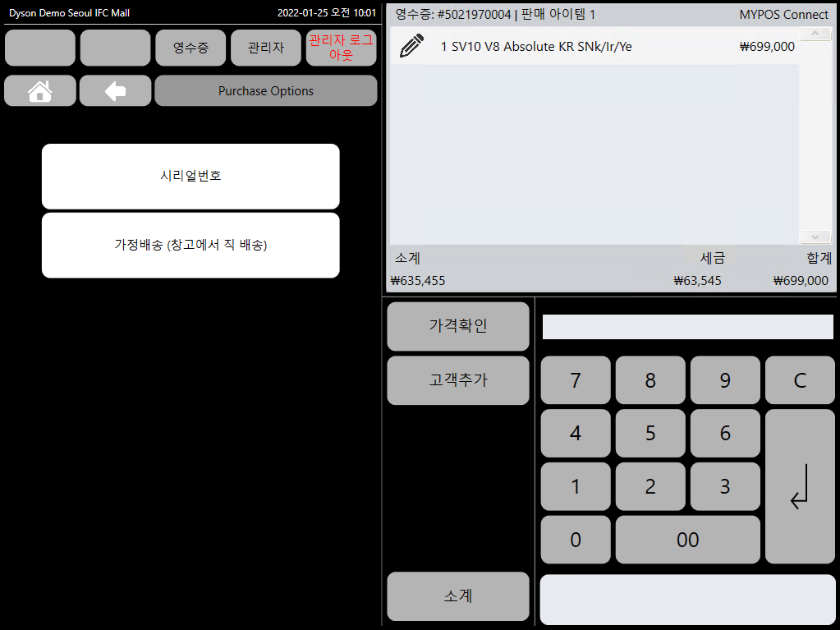
Task: Select the 시리얼번호 option
Action: 190,177
